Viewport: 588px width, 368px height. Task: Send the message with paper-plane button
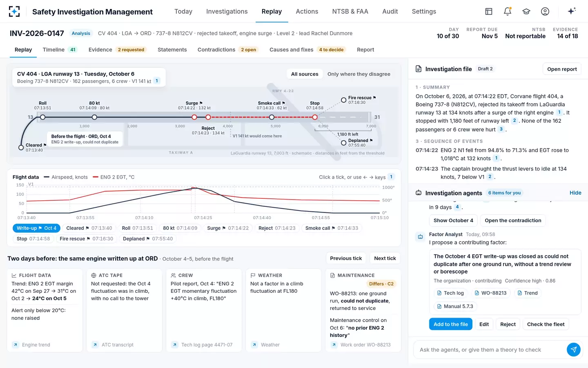click(x=573, y=350)
